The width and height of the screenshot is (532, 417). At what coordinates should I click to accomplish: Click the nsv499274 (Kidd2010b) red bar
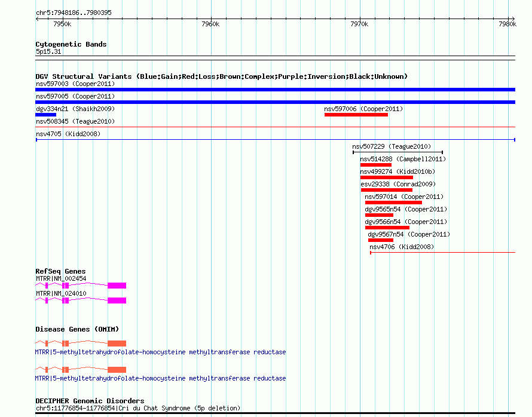(x=386, y=177)
